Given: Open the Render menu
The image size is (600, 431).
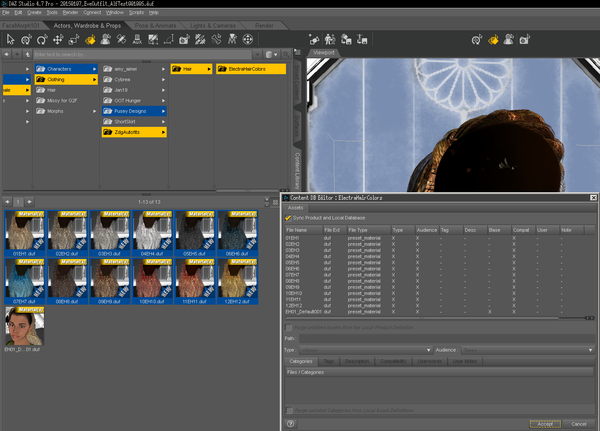Looking at the screenshot, I should pos(70,11).
